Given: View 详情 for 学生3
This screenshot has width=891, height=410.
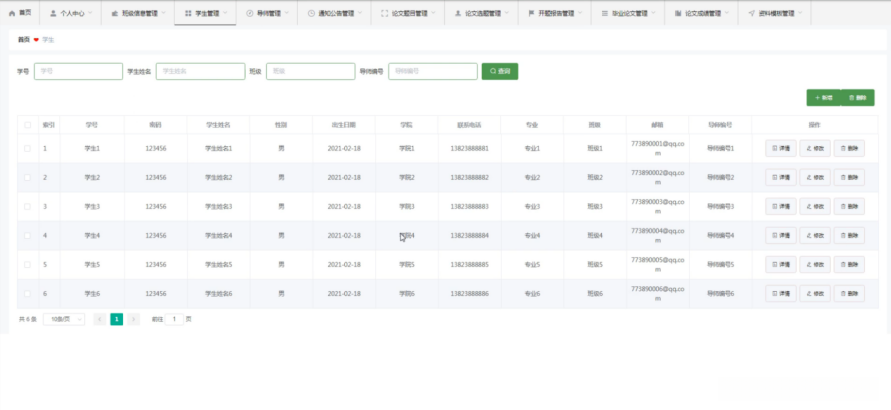Looking at the screenshot, I should point(781,207).
